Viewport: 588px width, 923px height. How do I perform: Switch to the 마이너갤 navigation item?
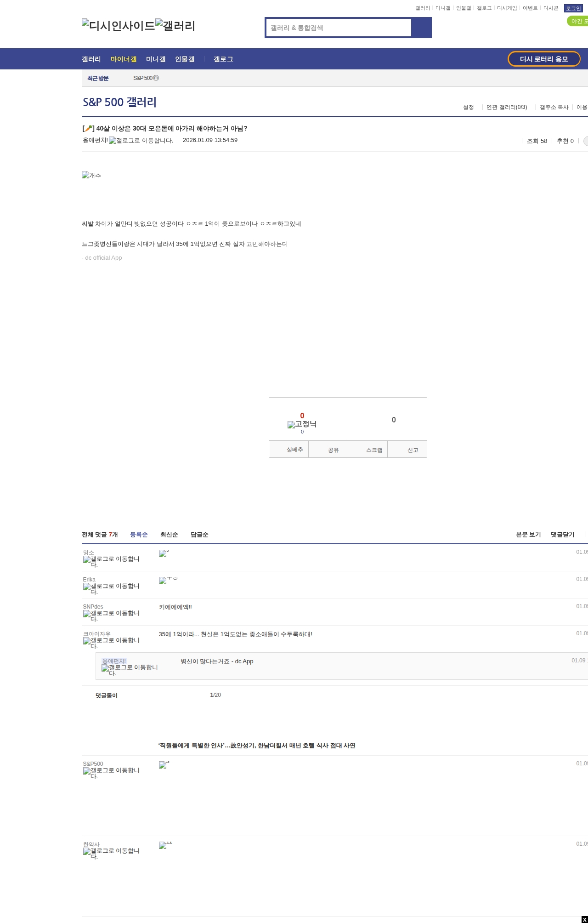point(124,59)
